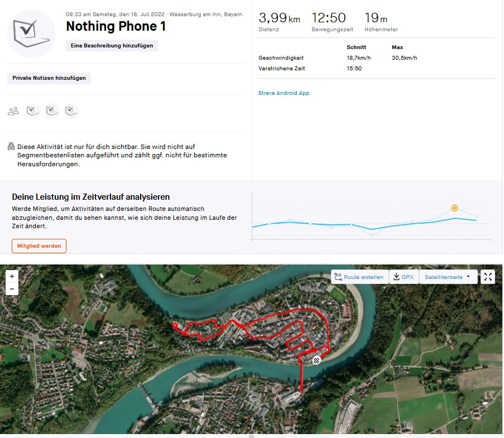Open the second participant avatar
Screen dimensions: 504x438
click(52, 111)
